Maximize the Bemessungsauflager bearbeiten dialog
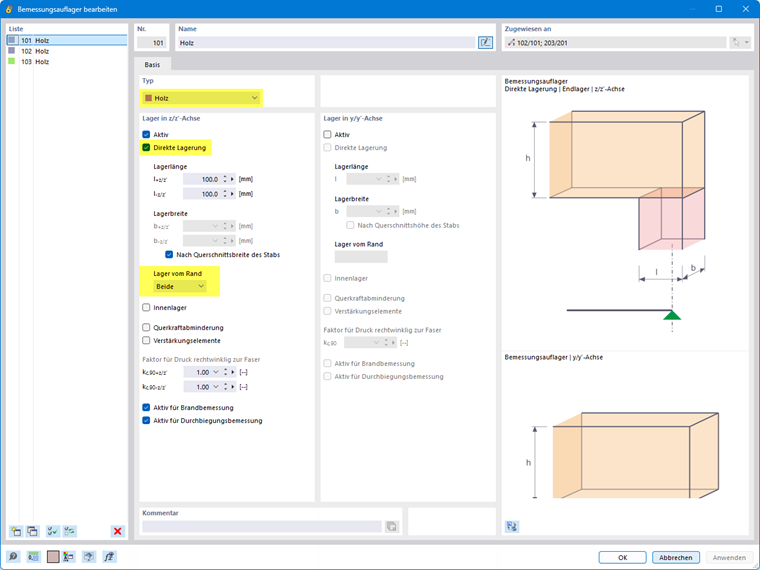This screenshot has height=570, width=760. coord(719,9)
